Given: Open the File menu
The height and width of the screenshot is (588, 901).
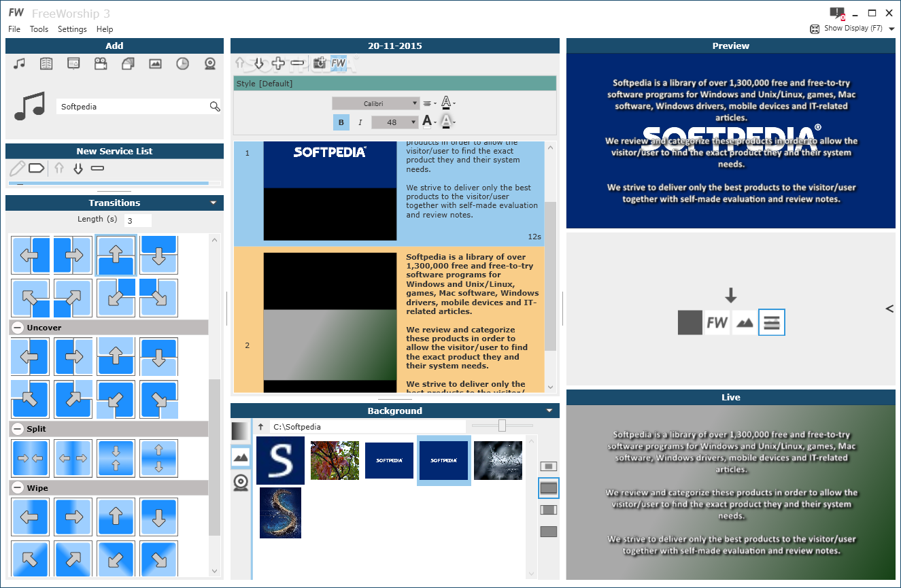Looking at the screenshot, I should tap(14, 29).
